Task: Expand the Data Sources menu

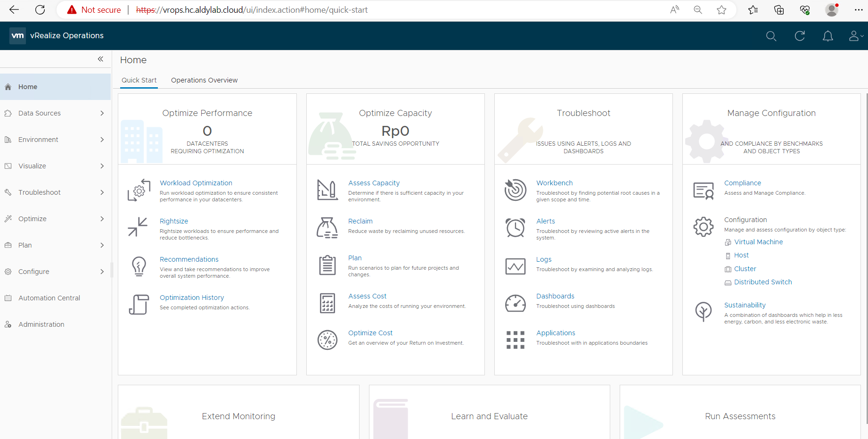Action: (x=55, y=113)
